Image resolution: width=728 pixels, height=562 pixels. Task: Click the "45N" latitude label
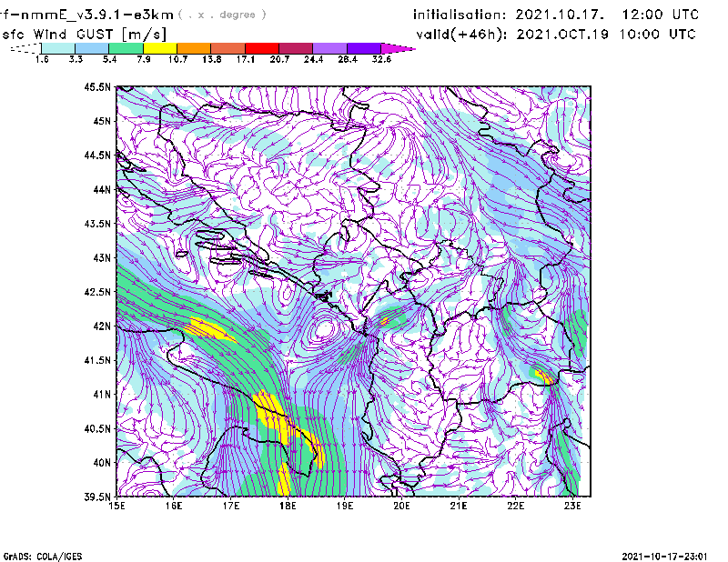pyautogui.click(x=102, y=121)
